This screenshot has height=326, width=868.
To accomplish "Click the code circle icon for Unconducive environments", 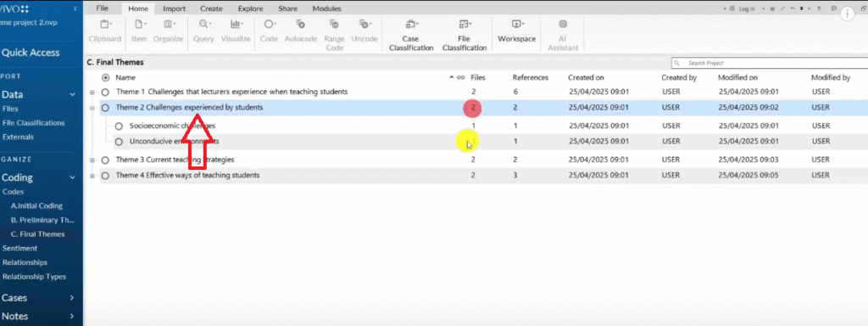I will point(119,142).
